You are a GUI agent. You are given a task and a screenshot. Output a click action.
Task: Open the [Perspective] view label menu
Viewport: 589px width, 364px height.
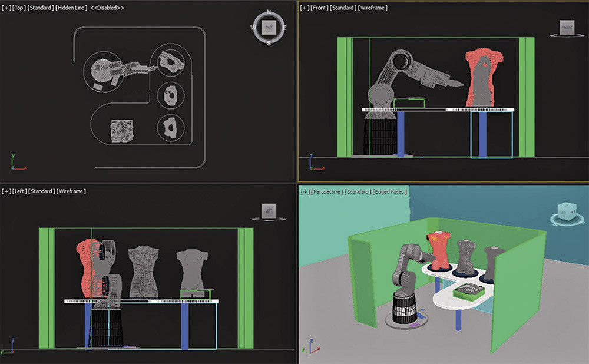(327, 192)
